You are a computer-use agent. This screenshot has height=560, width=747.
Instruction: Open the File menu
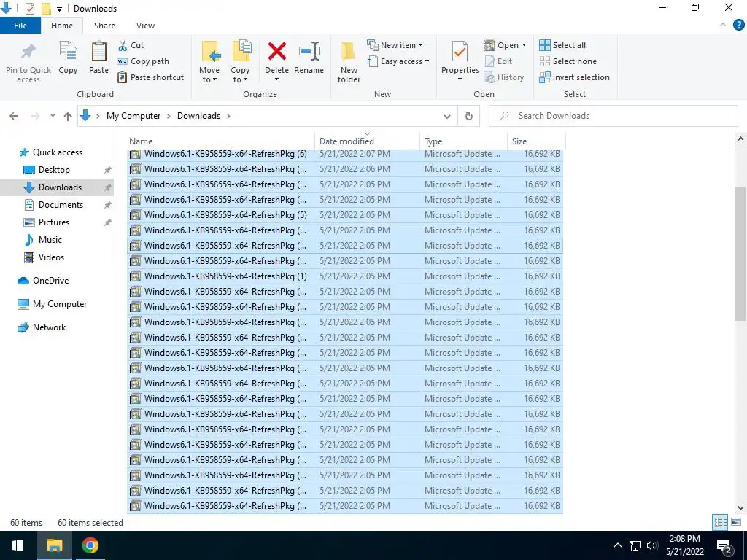pyautogui.click(x=20, y=26)
